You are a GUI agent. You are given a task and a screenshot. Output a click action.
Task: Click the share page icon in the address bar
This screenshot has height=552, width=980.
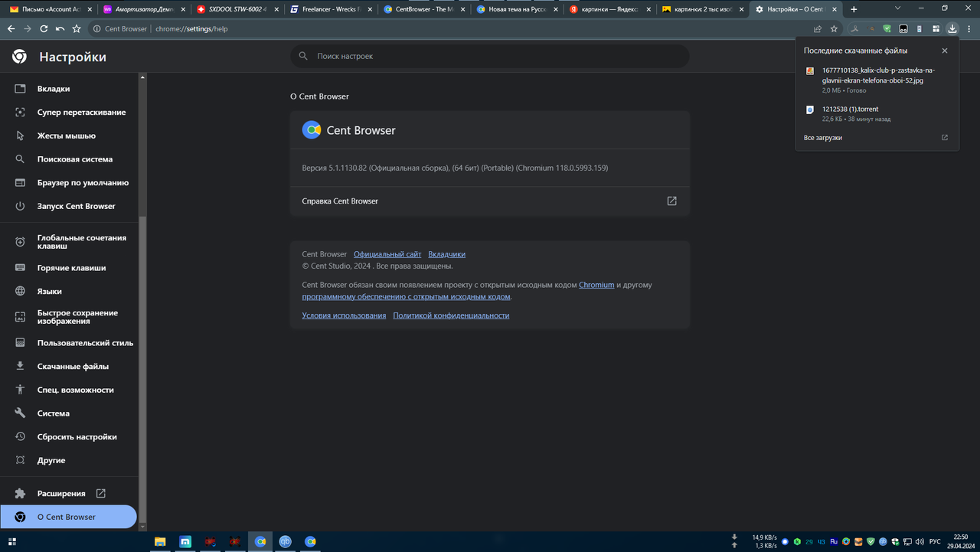point(818,28)
